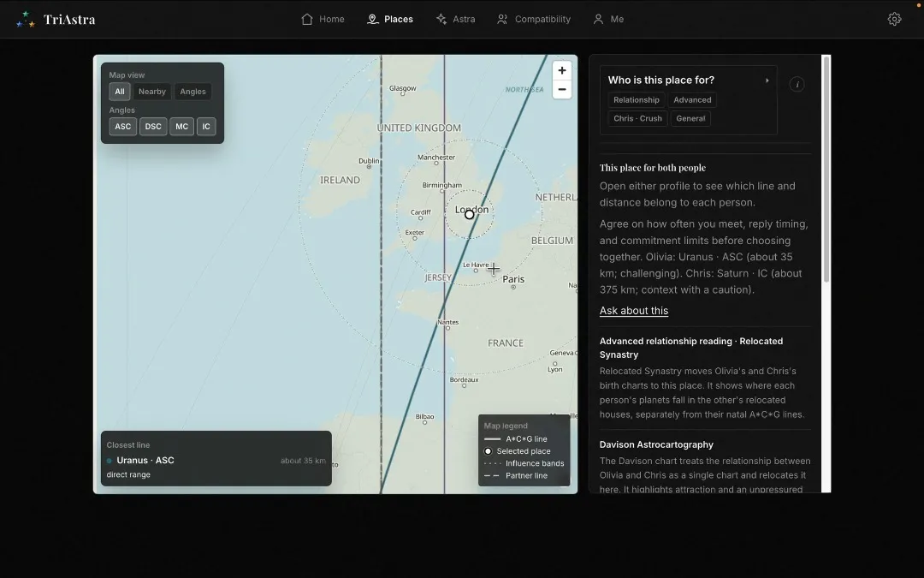Open the 'Ask about this' link
The height and width of the screenshot is (578, 924).
[x=633, y=310]
